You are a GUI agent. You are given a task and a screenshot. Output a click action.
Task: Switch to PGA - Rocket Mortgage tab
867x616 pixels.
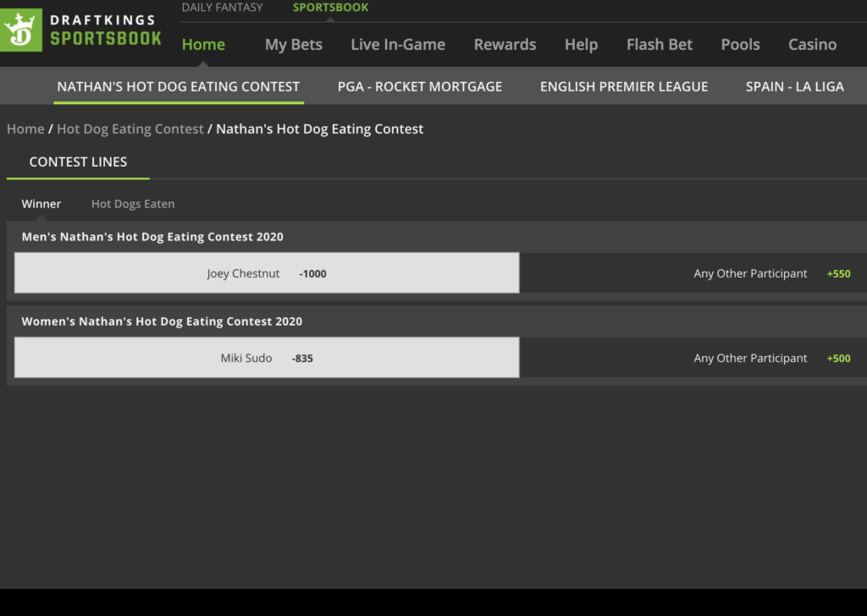pyautogui.click(x=419, y=86)
